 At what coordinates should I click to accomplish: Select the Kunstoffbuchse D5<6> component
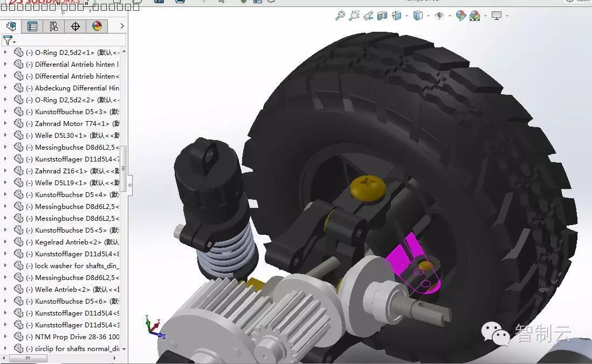(x=71, y=301)
